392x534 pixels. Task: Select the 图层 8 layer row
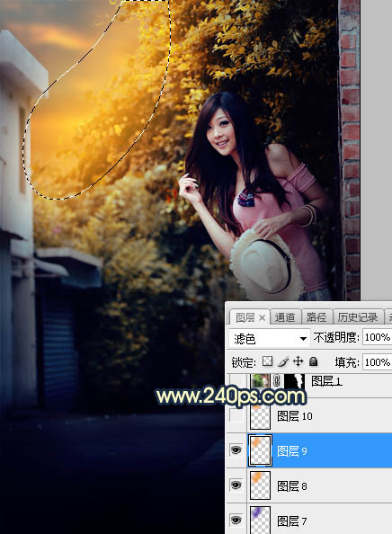coord(309,485)
